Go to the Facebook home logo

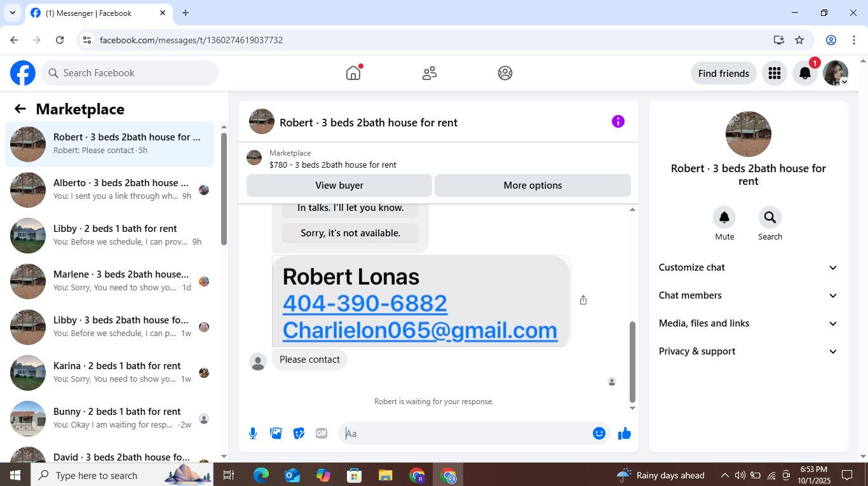tap(23, 73)
